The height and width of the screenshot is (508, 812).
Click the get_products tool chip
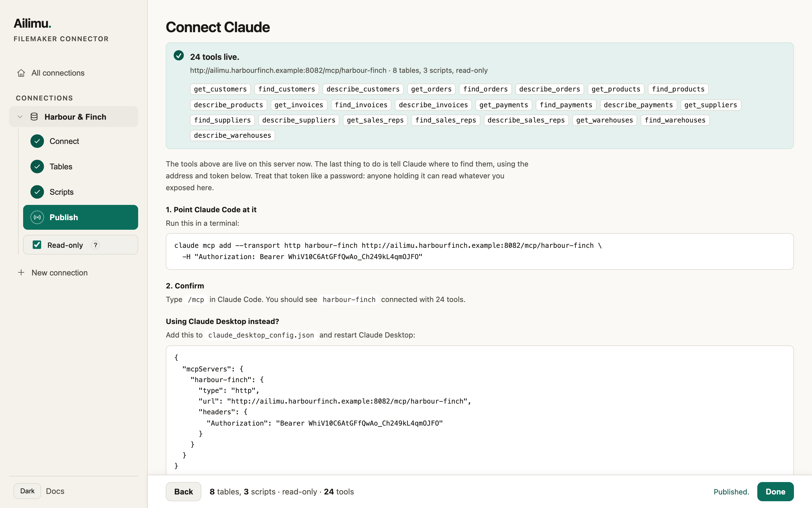pos(616,89)
